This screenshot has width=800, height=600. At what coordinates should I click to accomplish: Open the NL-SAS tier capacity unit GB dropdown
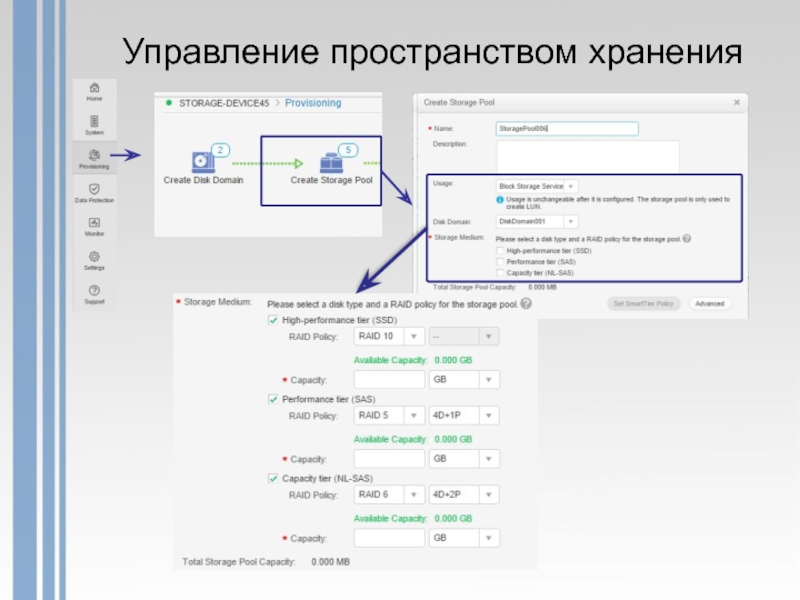coord(464,538)
